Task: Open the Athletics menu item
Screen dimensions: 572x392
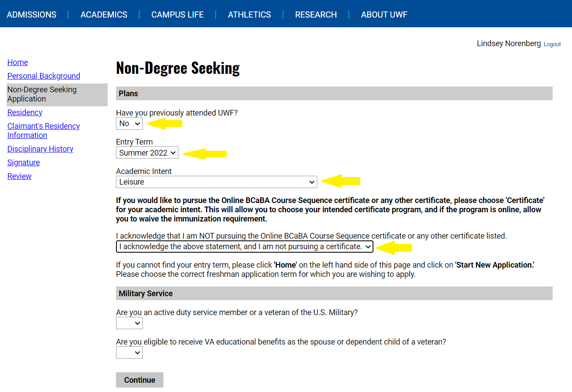Action: pos(249,15)
